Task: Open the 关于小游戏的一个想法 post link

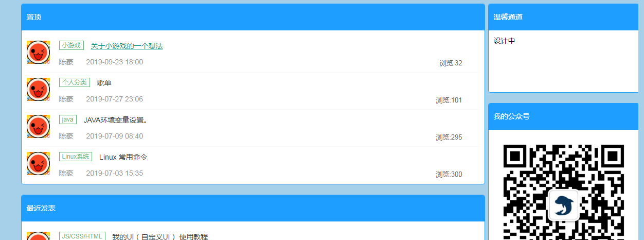Action: [127, 46]
